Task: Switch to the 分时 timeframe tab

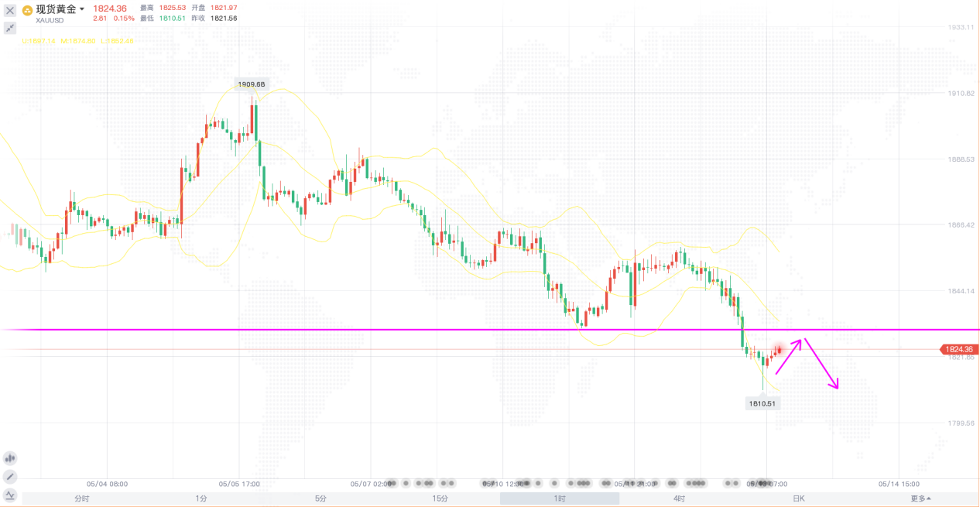Action: tap(81, 498)
